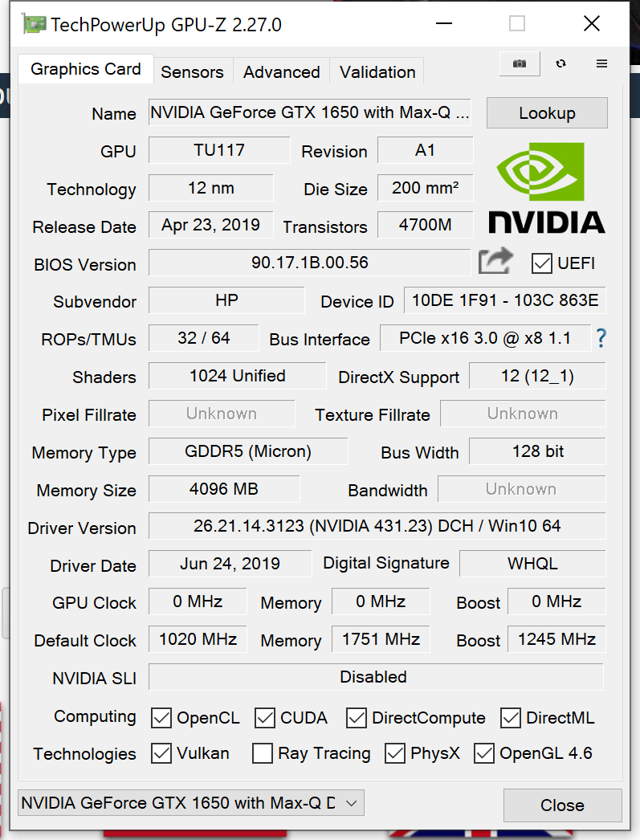Image resolution: width=640 pixels, height=840 pixels.
Task: Open bus interface help via question mark icon
Action: pos(601,338)
